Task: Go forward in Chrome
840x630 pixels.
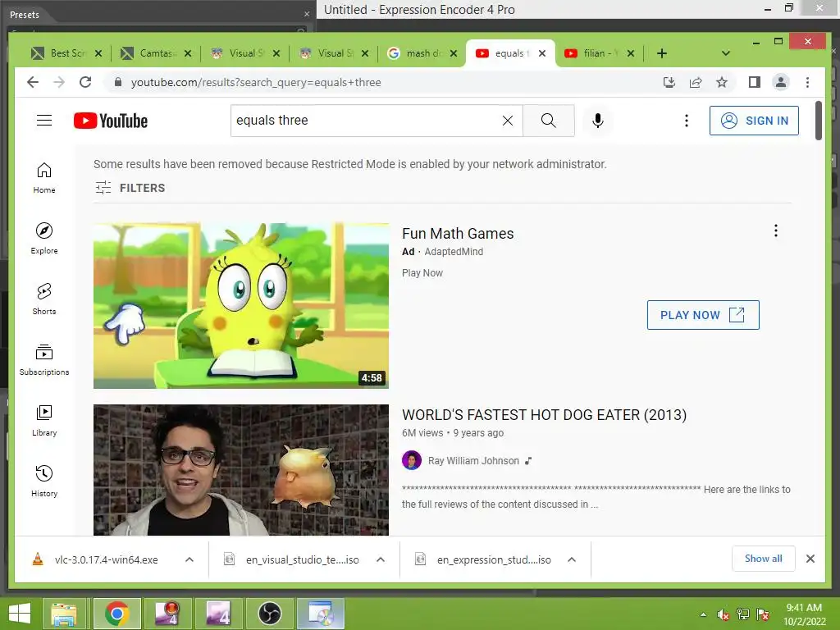Action: pos(59,82)
